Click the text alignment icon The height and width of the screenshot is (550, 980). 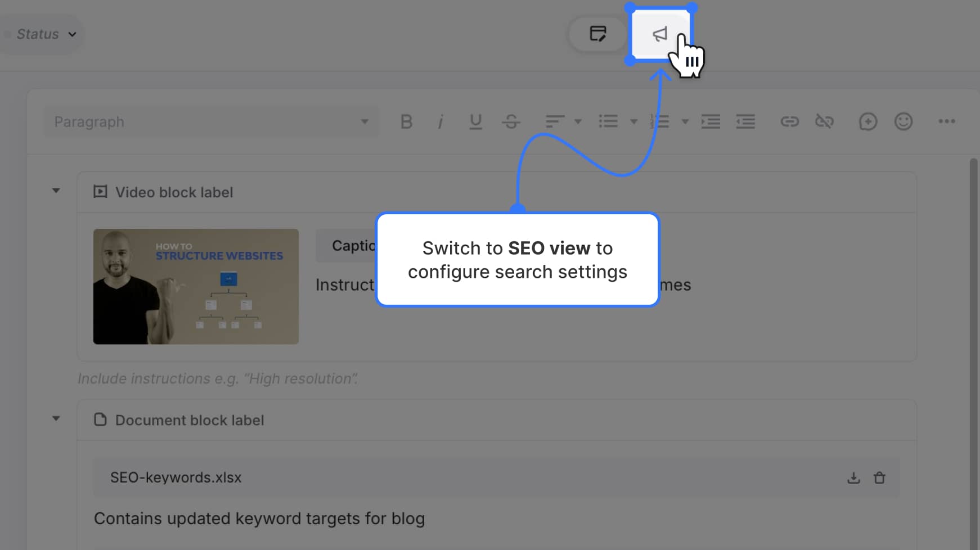(555, 121)
